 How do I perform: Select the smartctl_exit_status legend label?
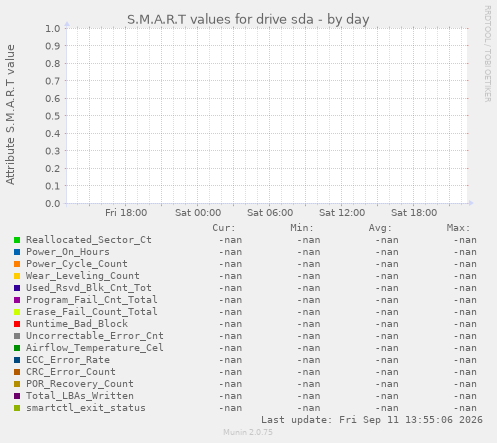(x=86, y=408)
